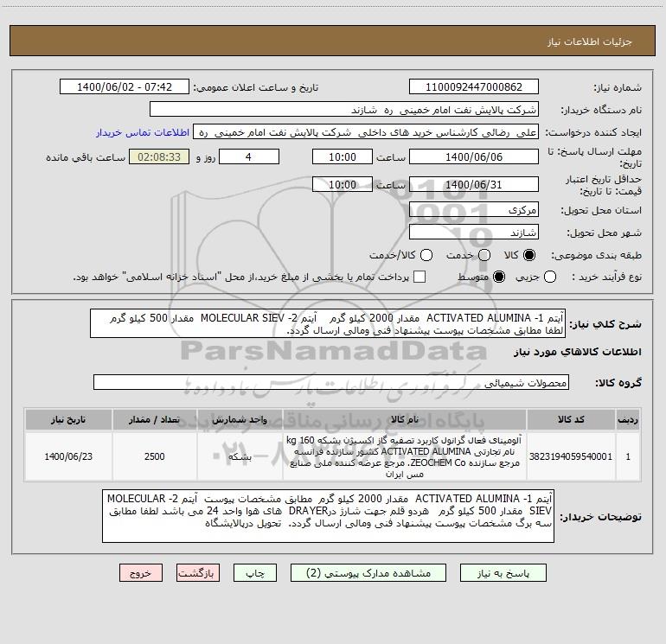This screenshot has width=666, height=644.
Task: Choose the متوسط purchase type radio
Action: click(x=499, y=277)
